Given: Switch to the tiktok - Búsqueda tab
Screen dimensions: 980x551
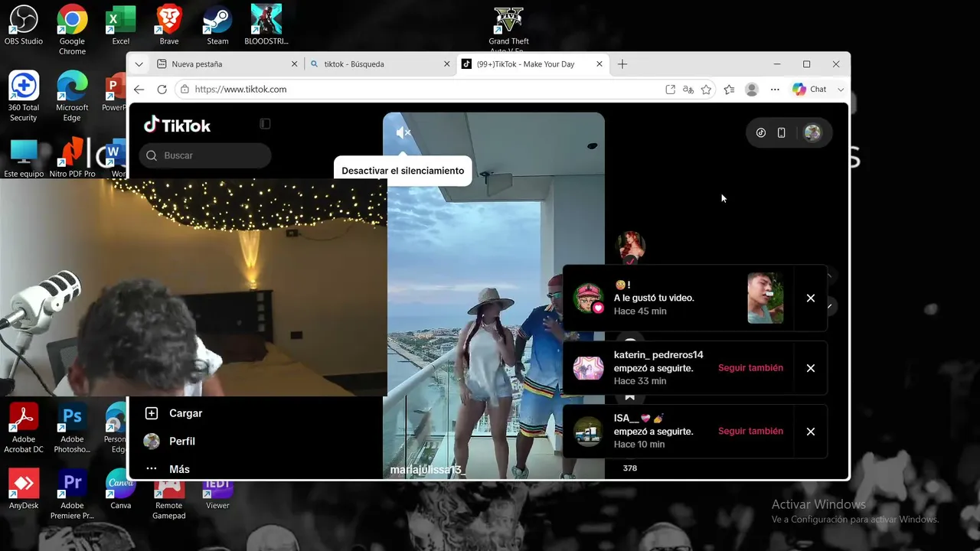Looking at the screenshot, I should coord(379,64).
